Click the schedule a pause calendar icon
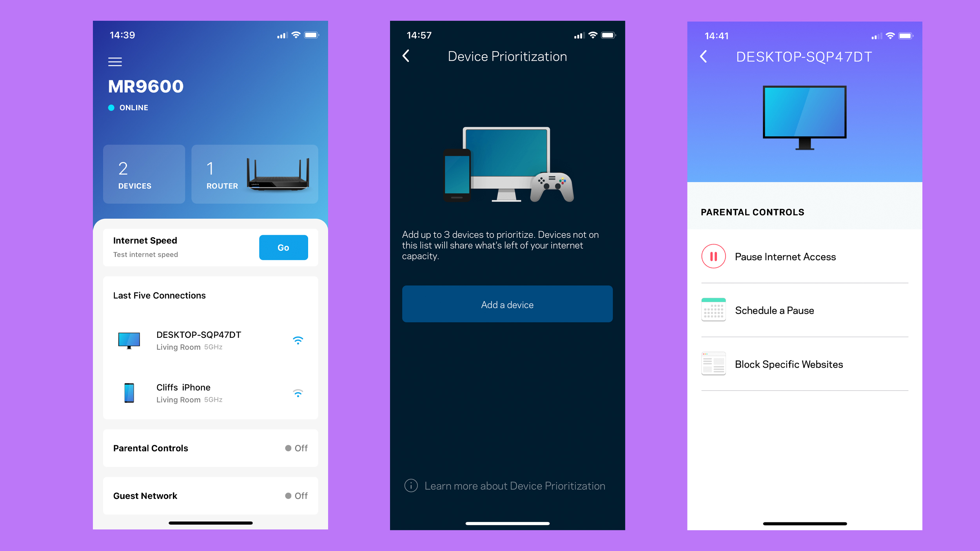 point(713,310)
